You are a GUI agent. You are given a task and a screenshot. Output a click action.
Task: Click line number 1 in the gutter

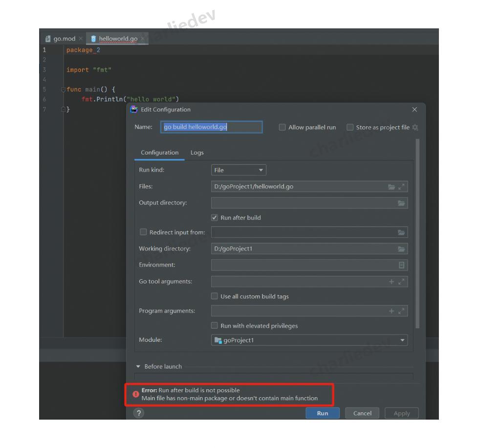(x=44, y=50)
